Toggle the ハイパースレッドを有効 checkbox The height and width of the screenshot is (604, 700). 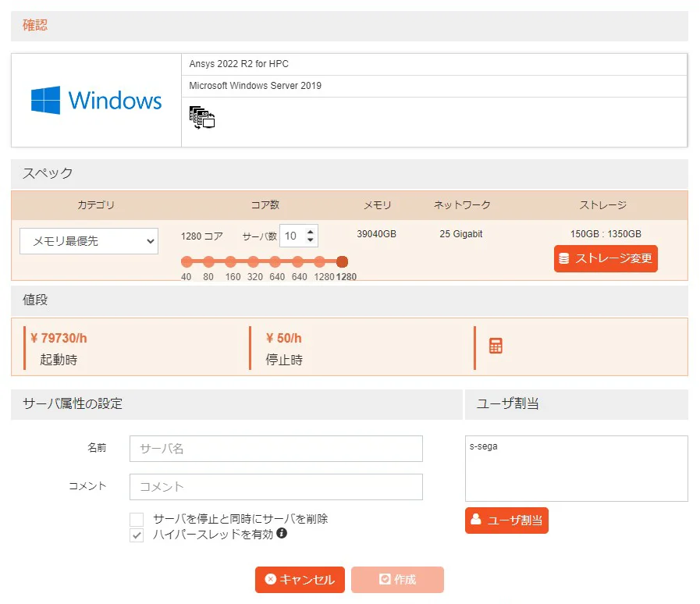[137, 535]
